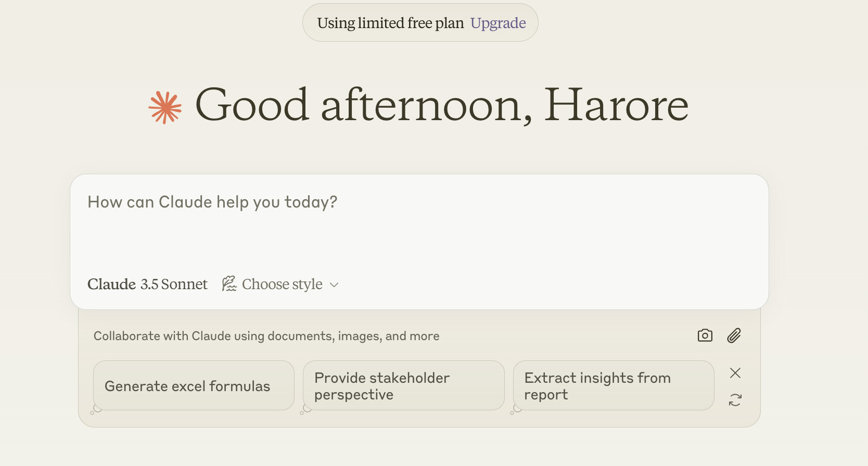The height and width of the screenshot is (466, 868).
Task: Click the Using limited free plan banner
Action: [420, 23]
